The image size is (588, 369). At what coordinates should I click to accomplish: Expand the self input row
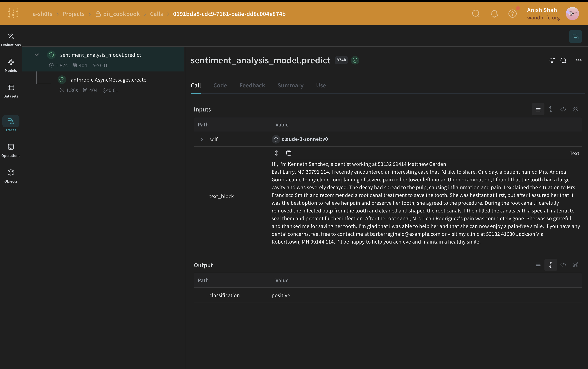(x=201, y=139)
